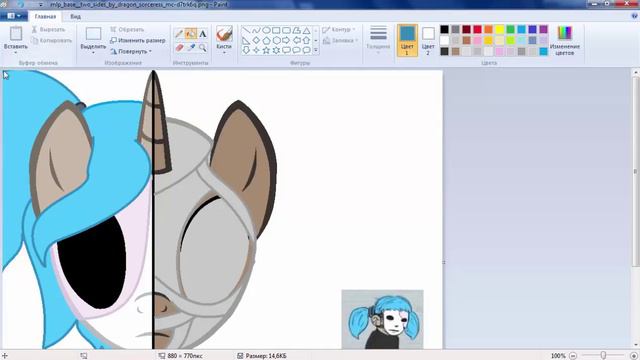
Task: Pick the yellow color swatch
Action: [x=499, y=29]
